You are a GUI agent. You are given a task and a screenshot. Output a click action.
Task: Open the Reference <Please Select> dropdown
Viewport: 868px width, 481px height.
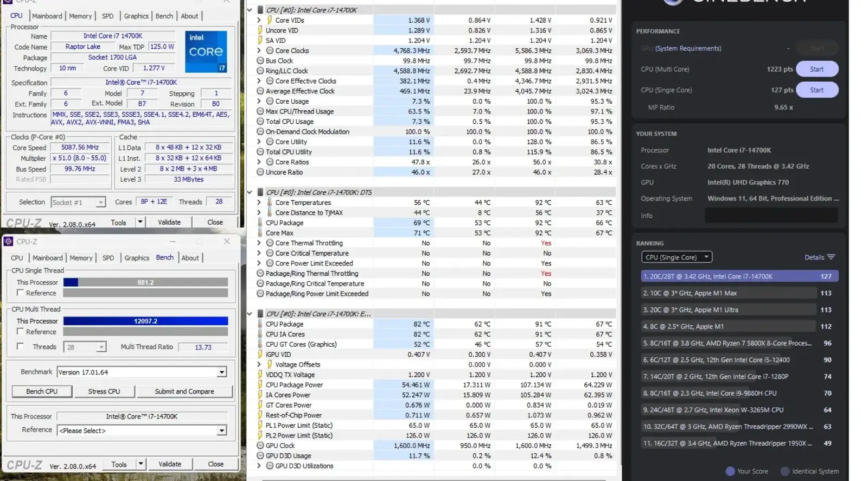coord(221,431)
